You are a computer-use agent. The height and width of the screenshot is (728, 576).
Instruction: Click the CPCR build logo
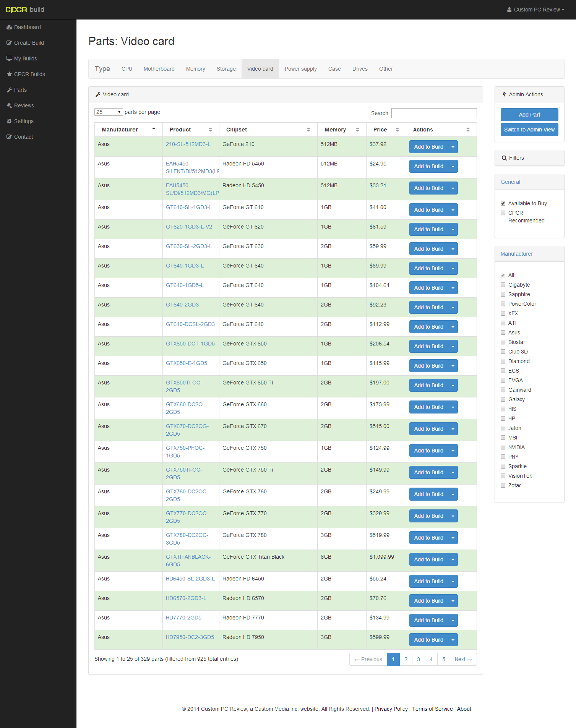25,10
